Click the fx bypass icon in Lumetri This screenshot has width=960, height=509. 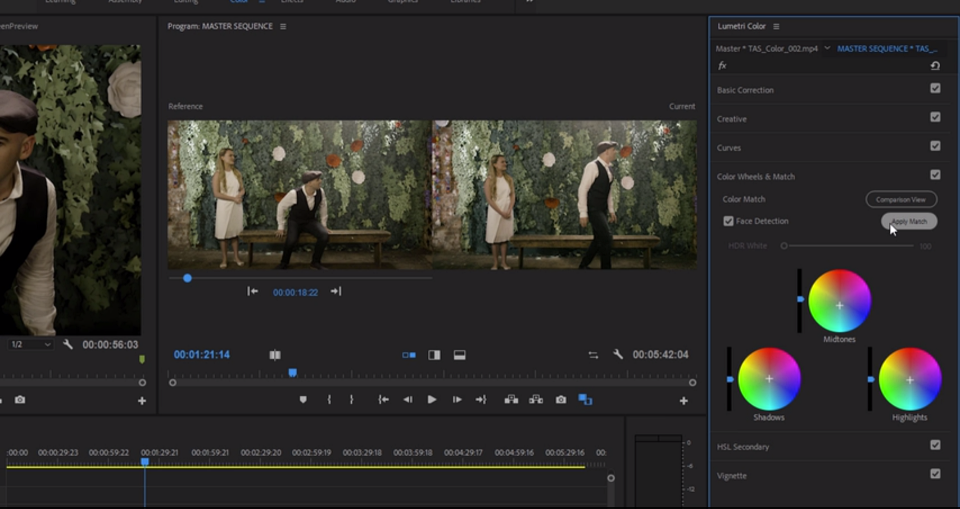(x=722, y=66)
